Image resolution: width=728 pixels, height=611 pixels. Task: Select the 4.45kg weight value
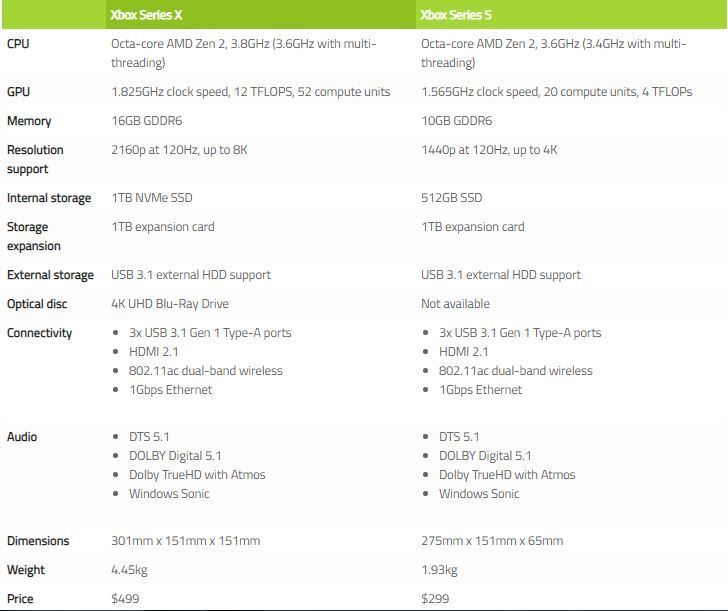[x=129, y=570]
